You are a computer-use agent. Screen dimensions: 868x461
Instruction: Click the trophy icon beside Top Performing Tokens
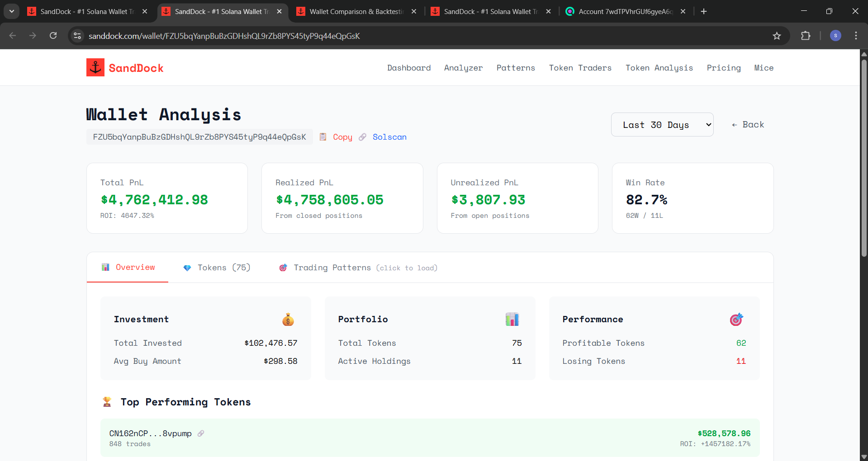coord(107,402)
